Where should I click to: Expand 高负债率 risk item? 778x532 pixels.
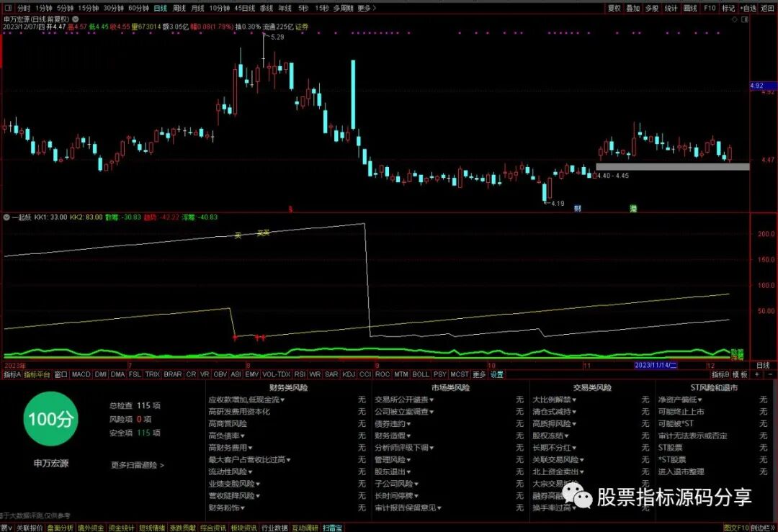(x=227, y=436)
